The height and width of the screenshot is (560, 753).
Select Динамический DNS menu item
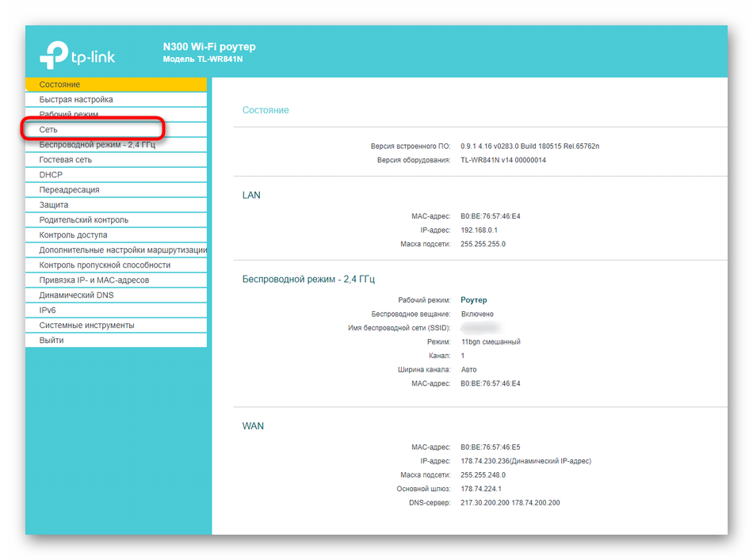coord(76,295)
